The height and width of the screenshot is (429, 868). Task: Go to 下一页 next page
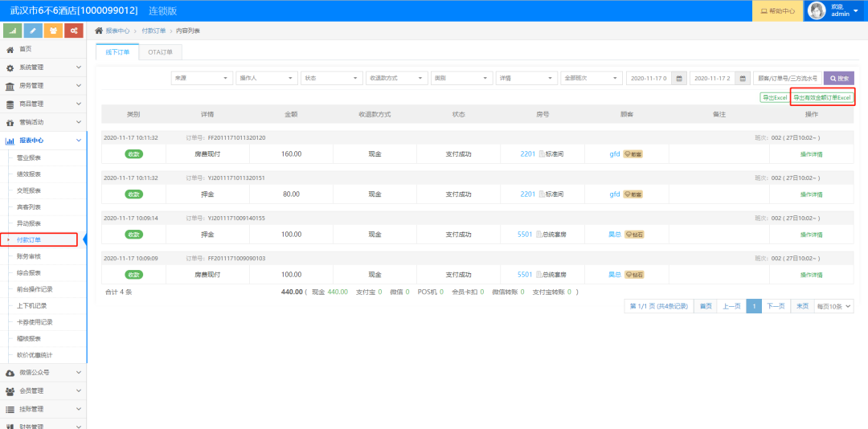(x=776, y=306)
